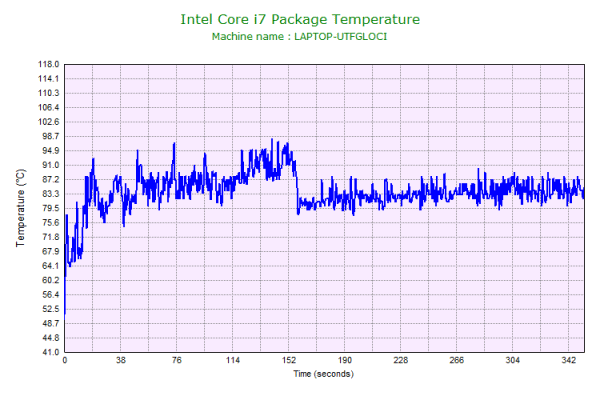The image size is (600, 400).
Task: Click the 342 x-axis time label
Action: pyautogui.click(x=569, y=360)
